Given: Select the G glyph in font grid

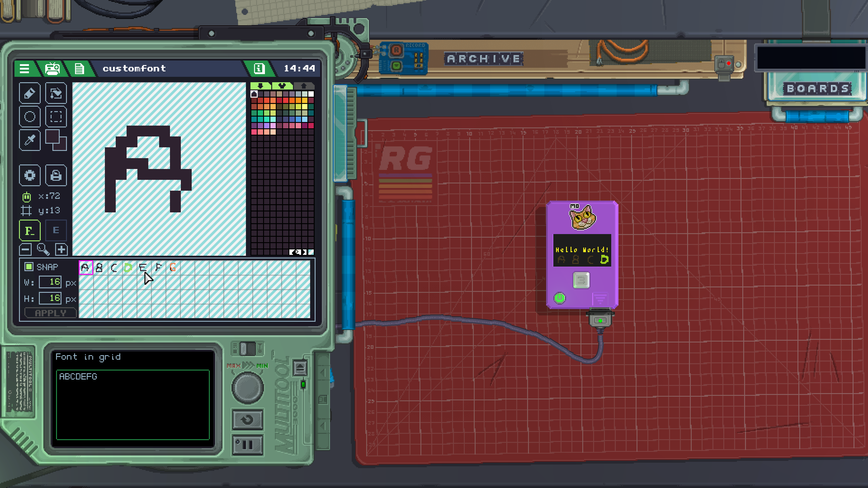Looking at the screenshot, I should click(172, 267).
